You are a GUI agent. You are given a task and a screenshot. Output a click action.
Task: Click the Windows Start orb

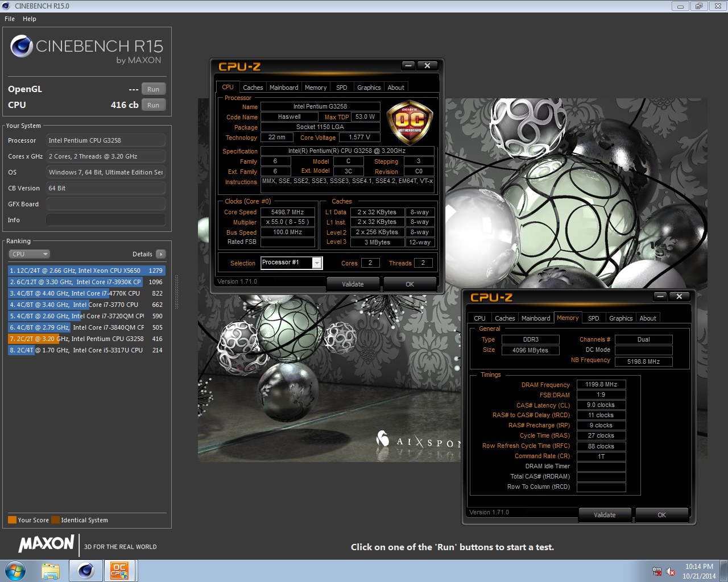point(15,571)
